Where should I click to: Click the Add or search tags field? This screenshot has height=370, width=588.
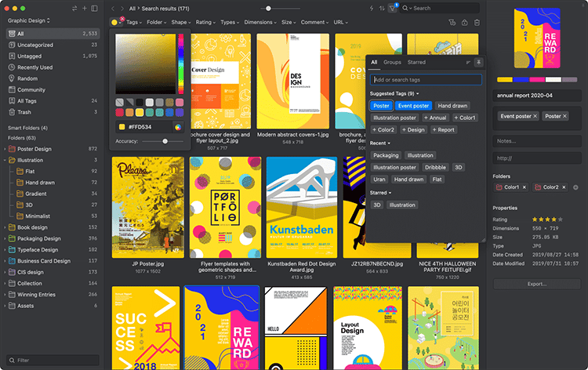[x=426, y=79]
